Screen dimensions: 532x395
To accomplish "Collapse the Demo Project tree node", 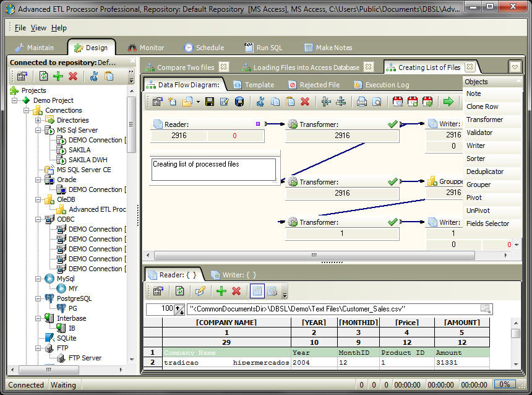I will coord(15,100).
